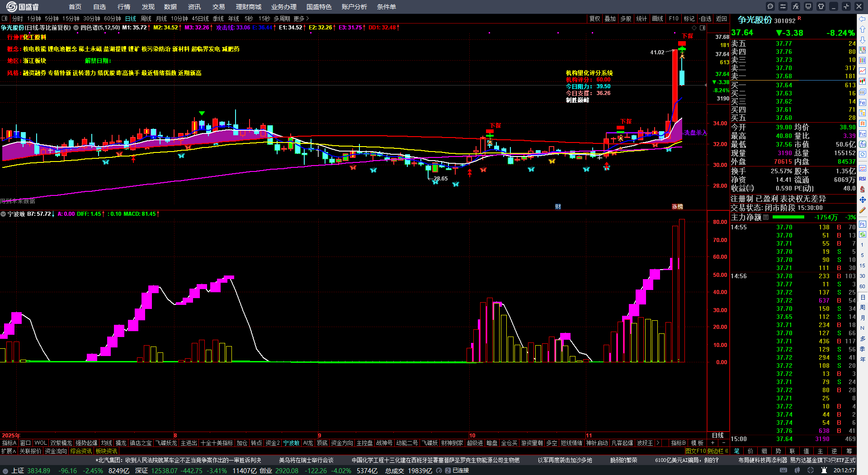Click the Fi2 sidebar icon
868x475 pixels.
pos(863,134)
